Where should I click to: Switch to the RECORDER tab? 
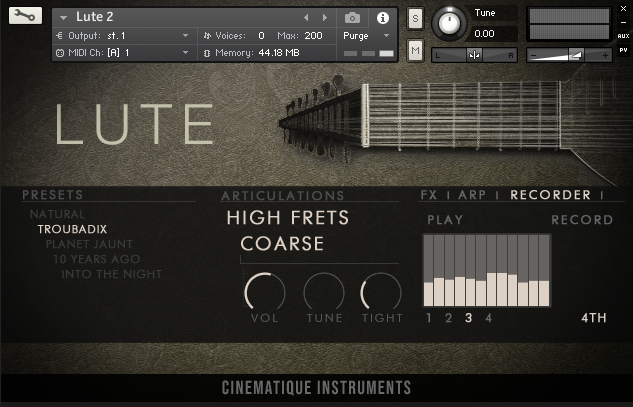(x=551, y=195)
